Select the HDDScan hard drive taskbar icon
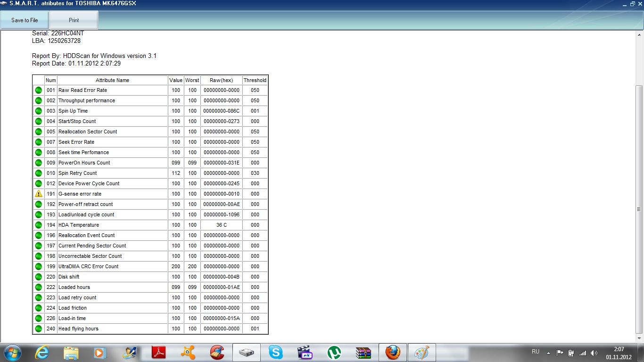644x362 pixels. (247, 353)
